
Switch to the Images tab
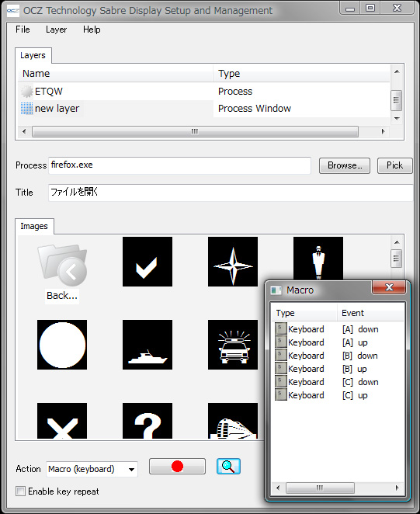[34, 226]
